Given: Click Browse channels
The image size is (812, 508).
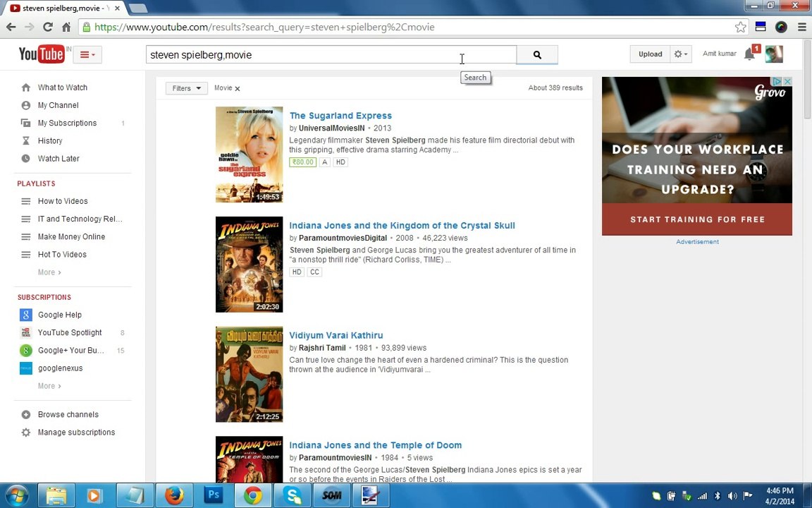Looking at the screenshot, I should (68, 415).
